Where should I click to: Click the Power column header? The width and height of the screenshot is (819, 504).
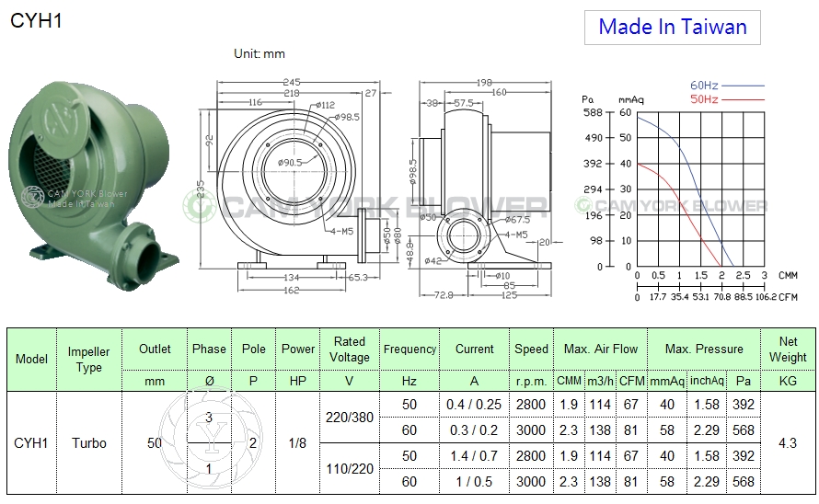298,349
